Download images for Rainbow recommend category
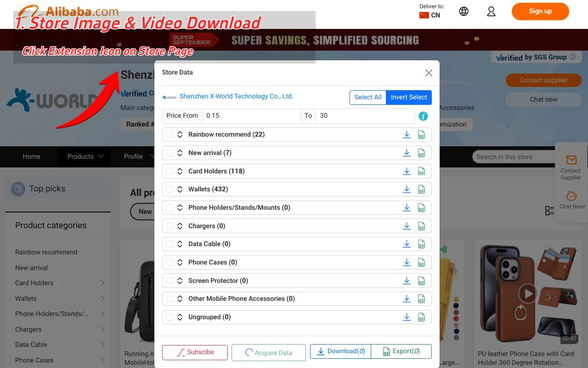 [x=407, y=134]
